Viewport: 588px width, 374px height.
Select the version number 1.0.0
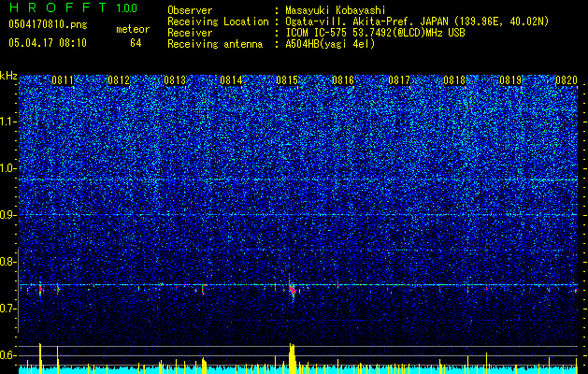tap(127, 7)
